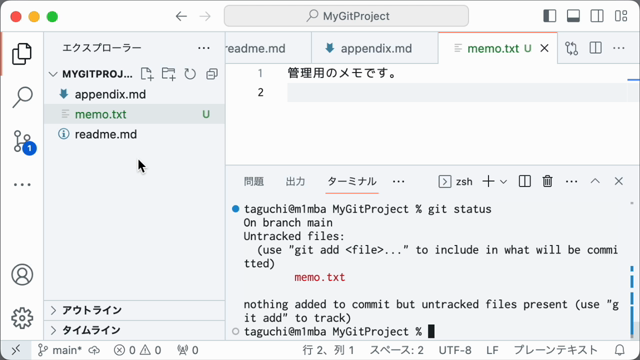Open the new terminal profile dropdown arrow
Viewport: 640px width, 360px height.
click(503, 182)
